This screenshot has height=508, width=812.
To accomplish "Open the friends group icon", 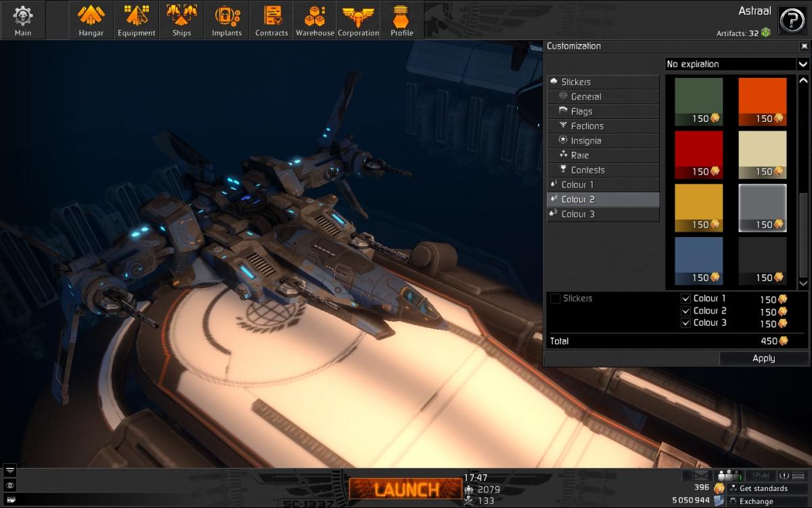I will coord(729,475).
